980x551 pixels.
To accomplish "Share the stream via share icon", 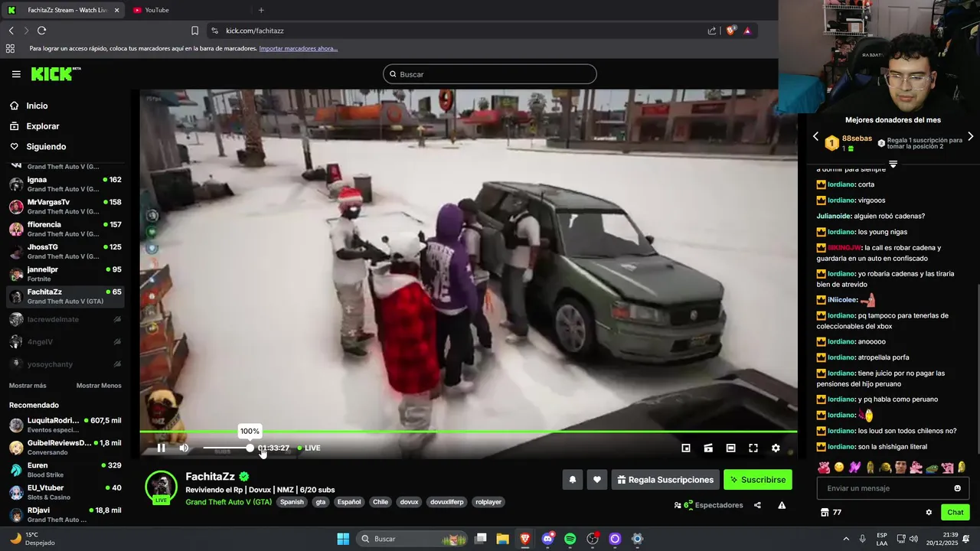I will [x=757, y=505].
